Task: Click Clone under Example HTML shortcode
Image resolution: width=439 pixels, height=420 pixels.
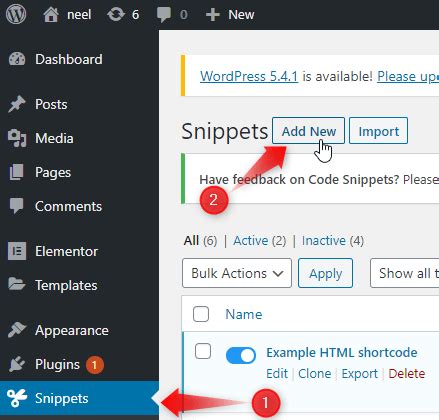Action: (x=314, y=374)
